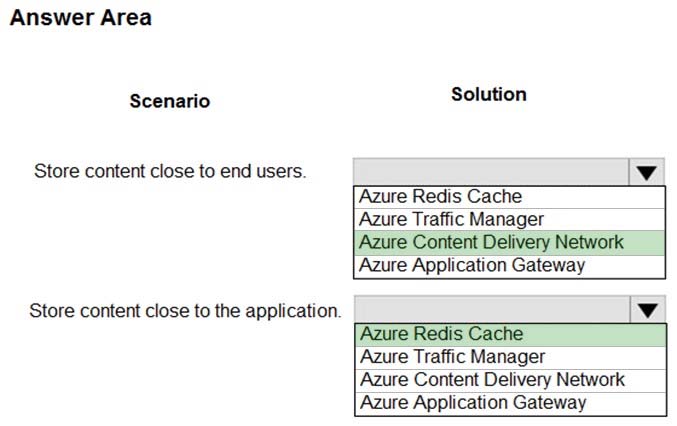677x426 pixels.
Task: Choose highlighted Azure Redis Cache in second list
Action: 510,334
